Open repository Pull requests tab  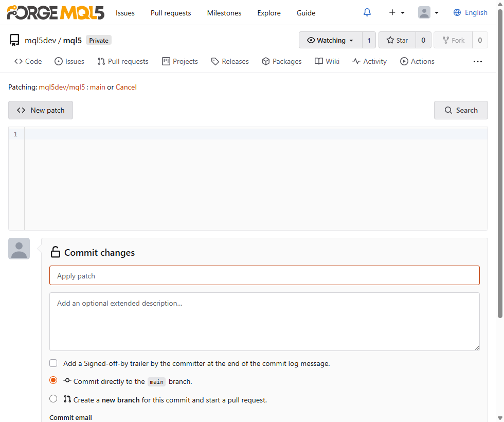point(123,61)
